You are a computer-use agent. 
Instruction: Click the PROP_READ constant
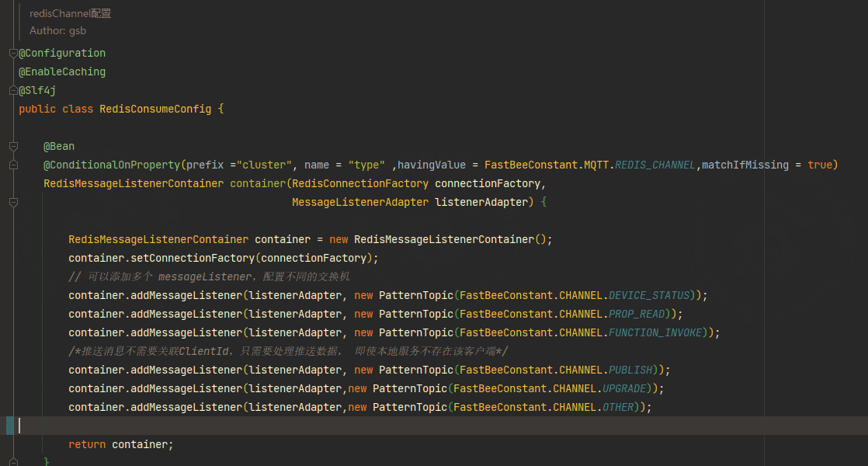(x=637, y=315)
